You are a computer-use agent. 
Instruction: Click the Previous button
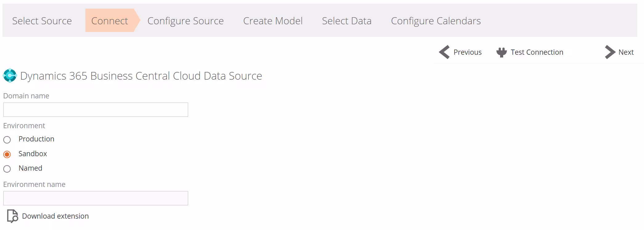(x=467, y=52)
